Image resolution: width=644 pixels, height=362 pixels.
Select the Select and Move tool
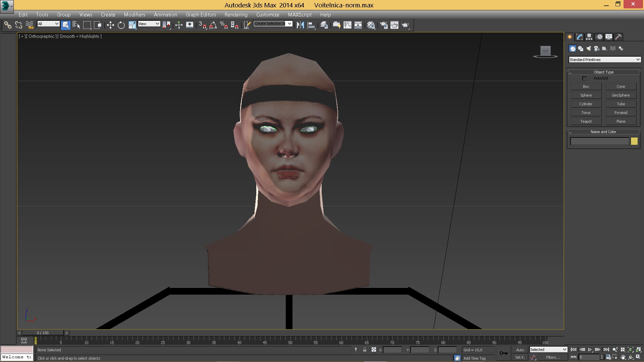tap(110, 25)
